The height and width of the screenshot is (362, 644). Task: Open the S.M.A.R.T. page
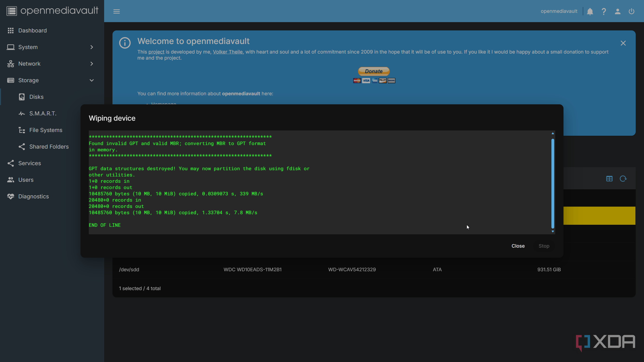[x=43, y=113]
